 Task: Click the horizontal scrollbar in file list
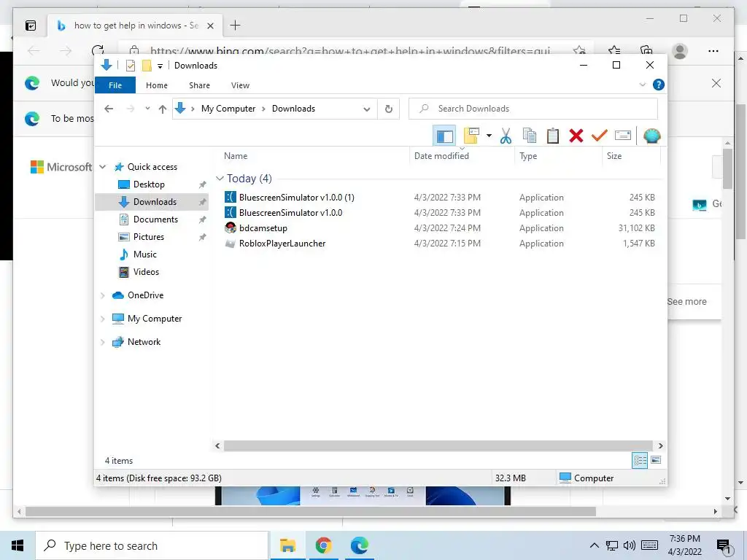pos(438,446)
